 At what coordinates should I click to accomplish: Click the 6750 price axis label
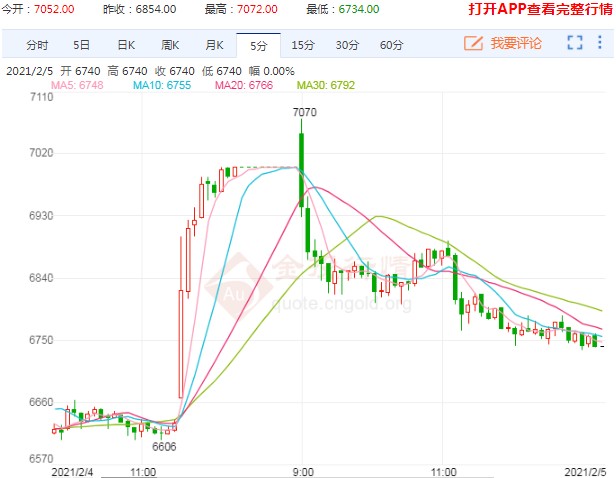[x=41, y=340]
